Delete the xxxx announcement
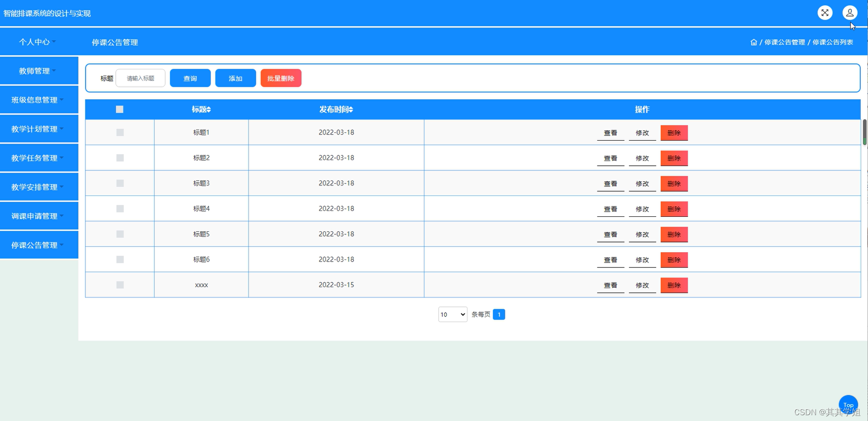 [x=674, y=285]
